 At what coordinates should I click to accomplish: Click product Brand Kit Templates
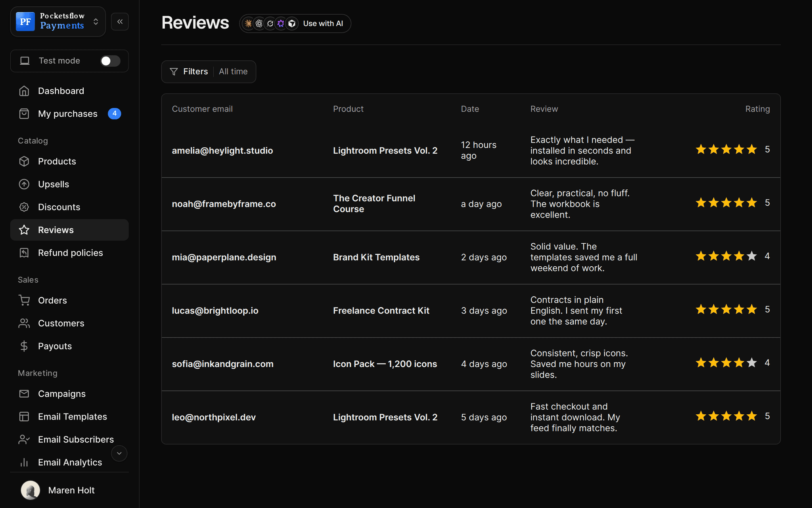[x=376, y=258]
